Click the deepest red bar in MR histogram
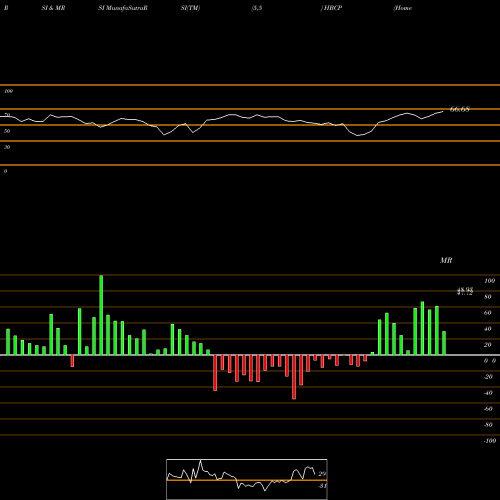This screenshot has height=500, width=500. pyautogui.click(x=294, y=377)
